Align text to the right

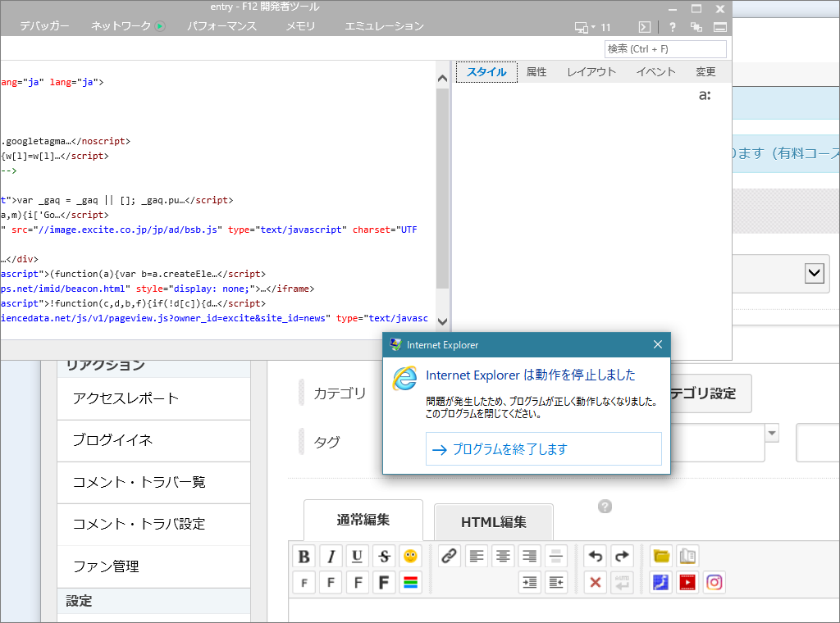coord(529,557)
